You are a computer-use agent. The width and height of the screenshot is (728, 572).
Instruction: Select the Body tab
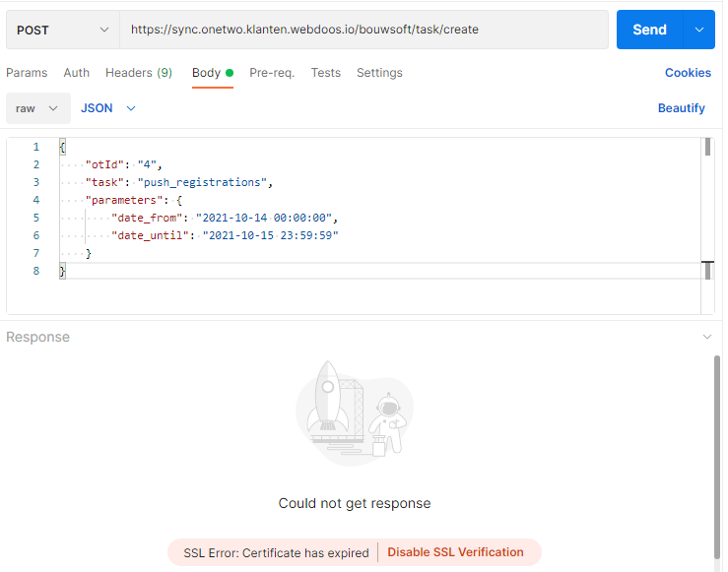point(207,73)
